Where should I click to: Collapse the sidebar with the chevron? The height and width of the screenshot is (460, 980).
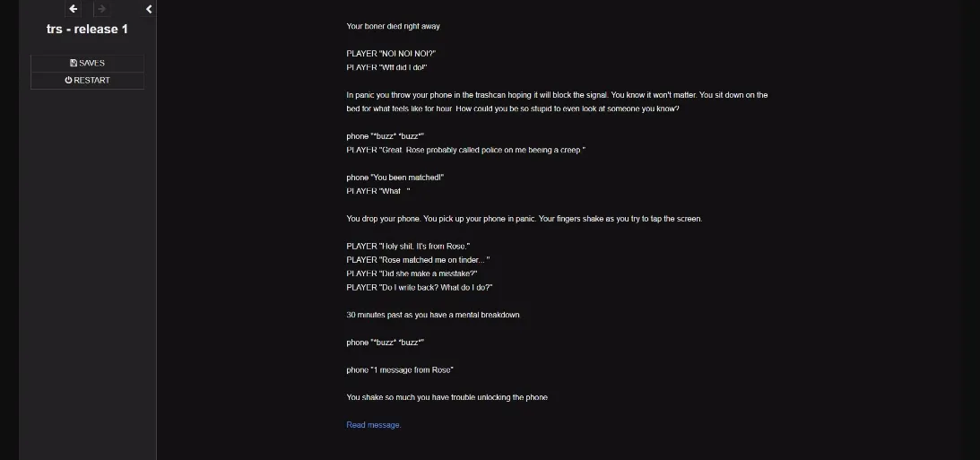(149, 9)
